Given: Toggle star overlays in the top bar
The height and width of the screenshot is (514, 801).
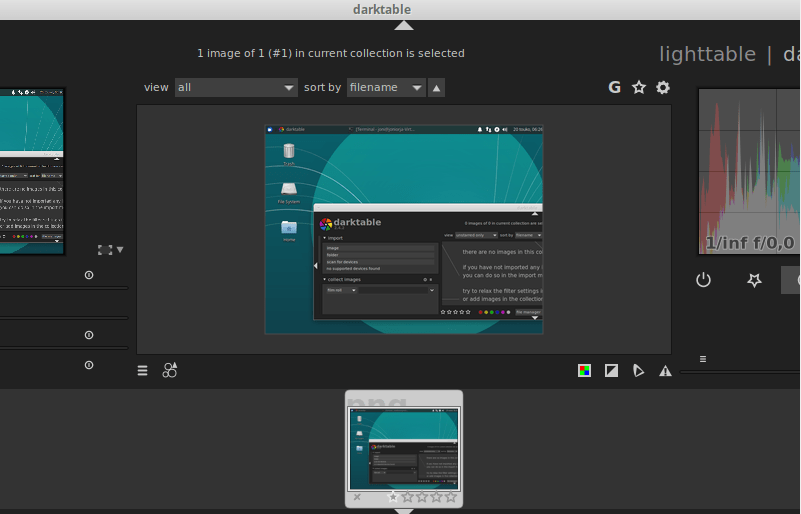Looking at the screenshot, I should 639,88.
